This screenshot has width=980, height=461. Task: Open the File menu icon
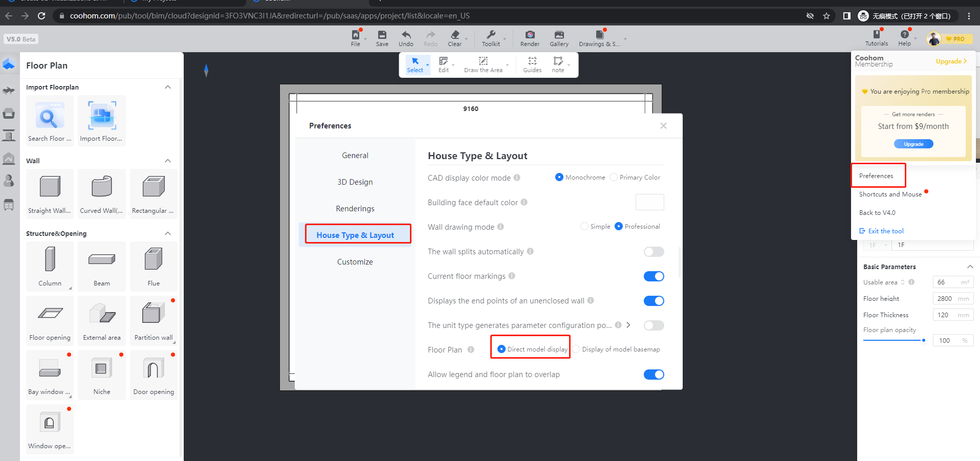[x=356, y=35]
